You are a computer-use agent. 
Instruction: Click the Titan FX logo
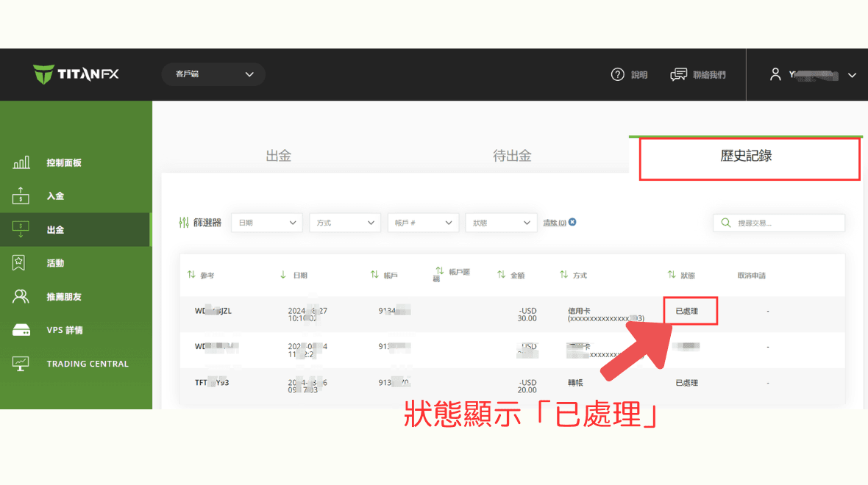click(76, 74)
